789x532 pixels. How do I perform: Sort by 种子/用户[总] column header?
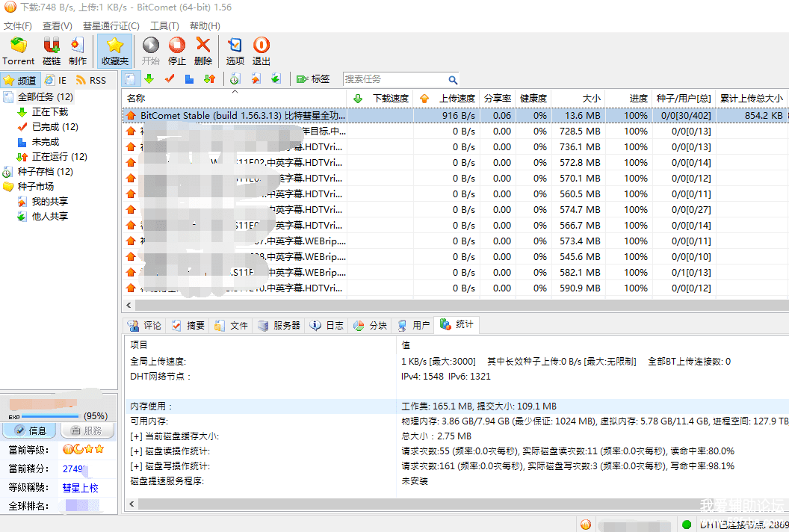click(684, 99)
